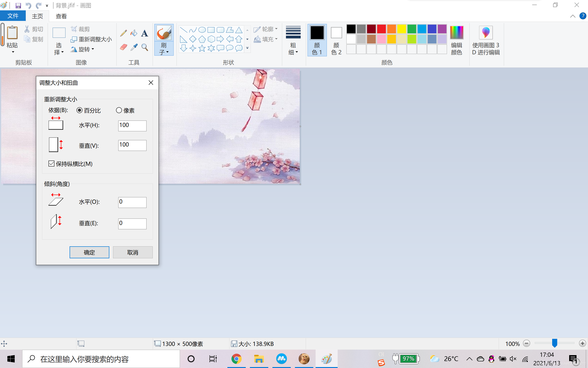This screenshot has width=588, height=368.
Task: Click the Cut scissors icon
Action: tap(27, 29)
